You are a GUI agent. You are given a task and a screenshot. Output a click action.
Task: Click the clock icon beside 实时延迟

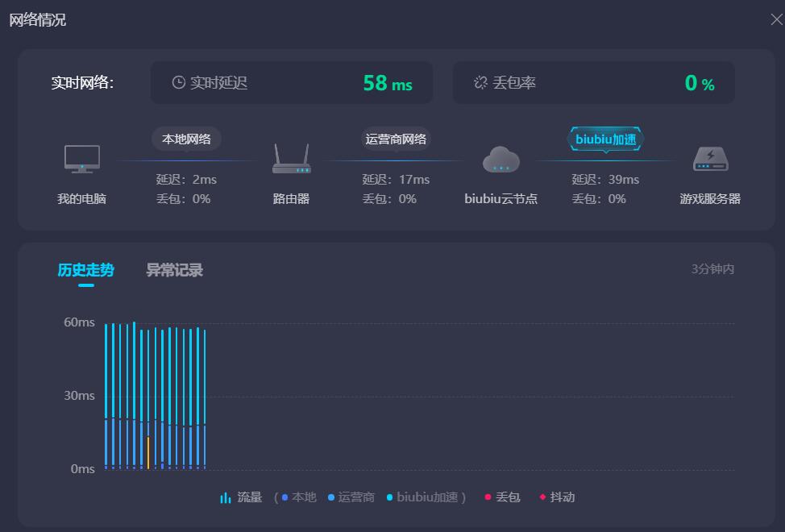click(x=178, y=82)
